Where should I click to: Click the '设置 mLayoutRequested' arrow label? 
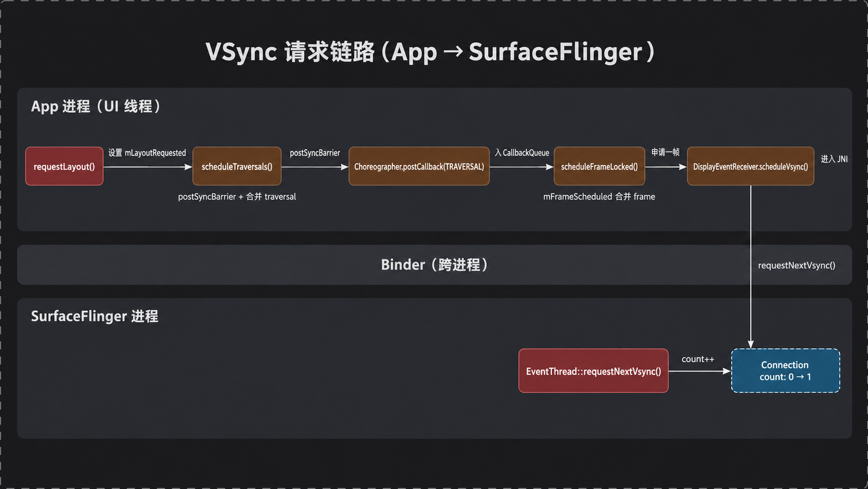pyautogui.click(x=147, y=153)
